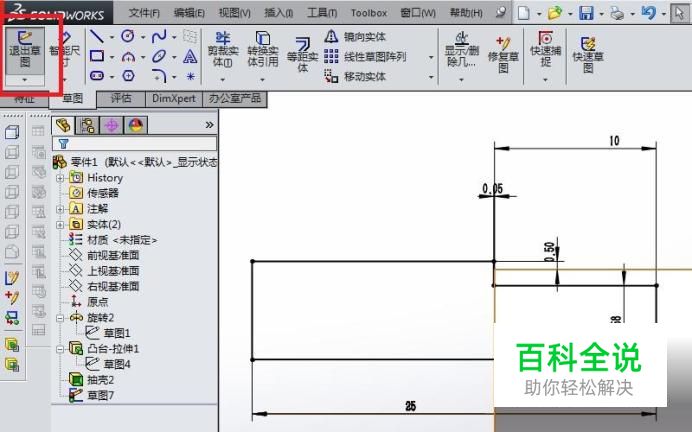Select the Polygon sketch tool
This screenshot has height=432, width=692.
click(x=128, y=76)
